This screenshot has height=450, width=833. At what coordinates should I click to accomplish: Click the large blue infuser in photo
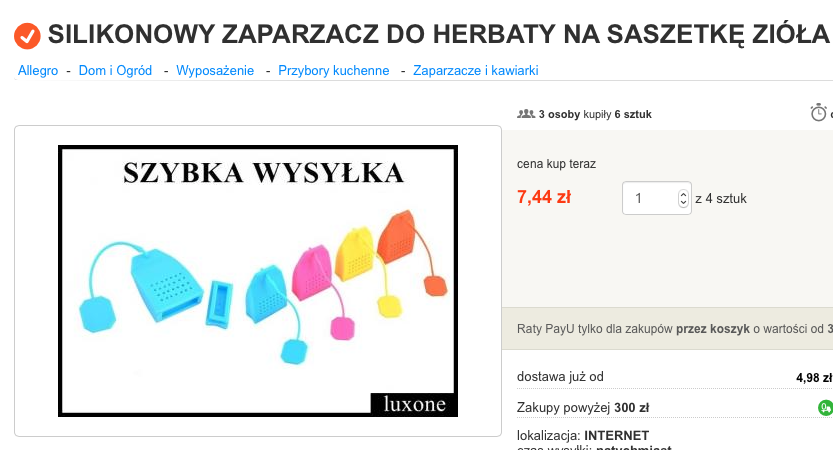(x=166, y=285)
